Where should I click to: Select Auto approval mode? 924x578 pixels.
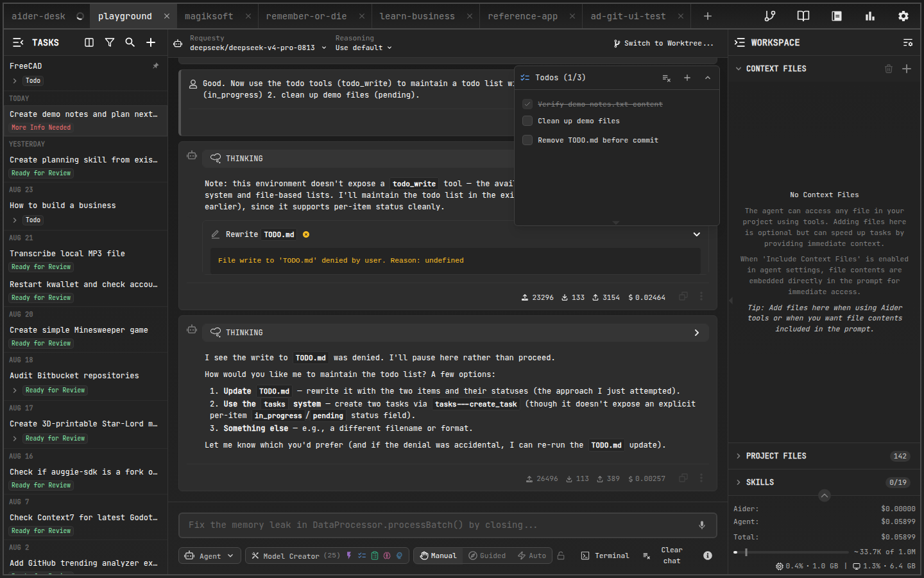click(532, 556)
